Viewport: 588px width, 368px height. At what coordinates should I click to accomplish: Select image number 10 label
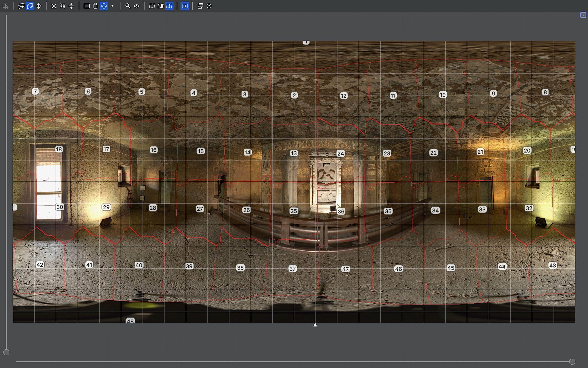tap(443, 95)
